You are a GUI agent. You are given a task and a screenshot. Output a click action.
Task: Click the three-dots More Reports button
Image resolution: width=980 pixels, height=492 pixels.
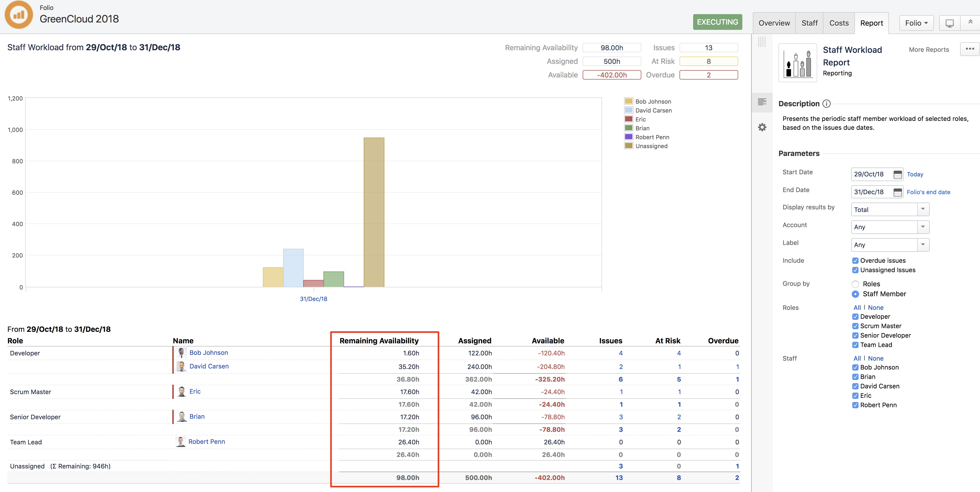[x=969, y=49]
